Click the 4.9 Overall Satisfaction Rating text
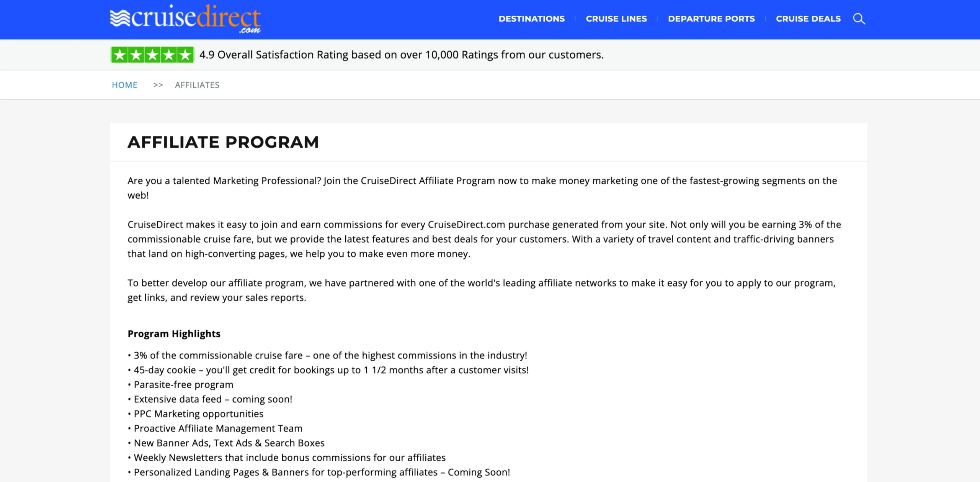980x482 pixels. coord(401,55)
